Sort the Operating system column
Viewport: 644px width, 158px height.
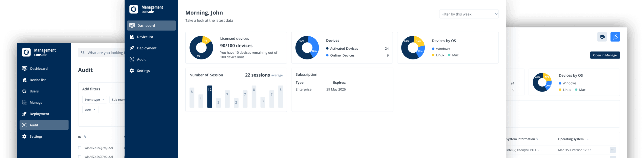point(587,139)
